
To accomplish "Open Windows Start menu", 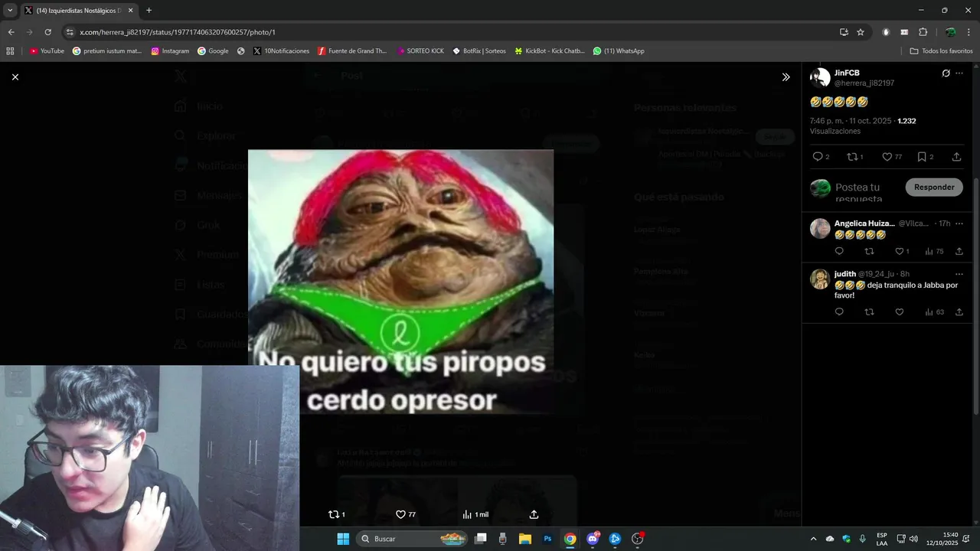I will (343, 539).
